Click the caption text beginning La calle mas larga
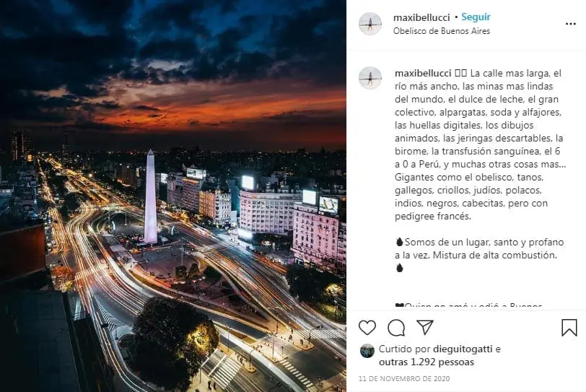 click(480, 144)
